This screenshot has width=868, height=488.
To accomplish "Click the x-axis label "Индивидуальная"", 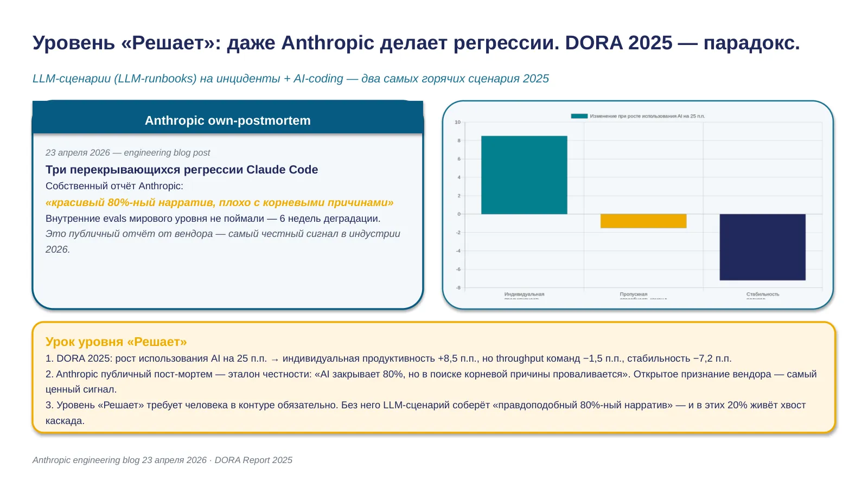I will pyautogui.click(x=524, y=294).
